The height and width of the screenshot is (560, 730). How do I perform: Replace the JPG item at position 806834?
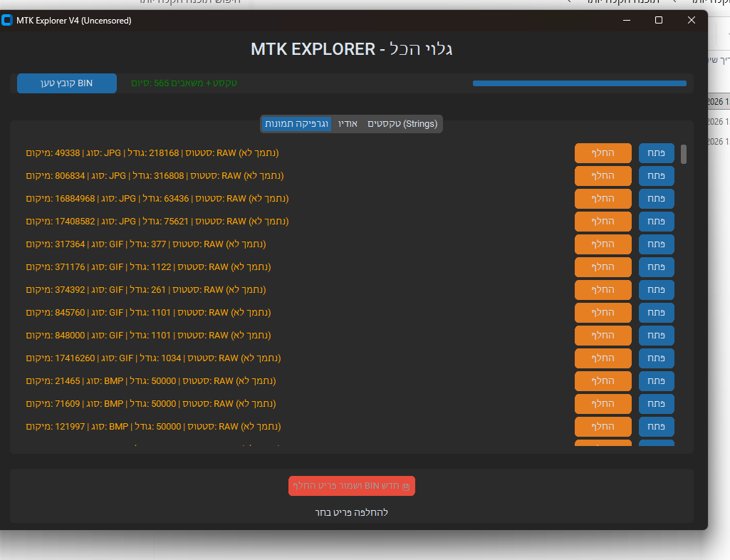603,176
